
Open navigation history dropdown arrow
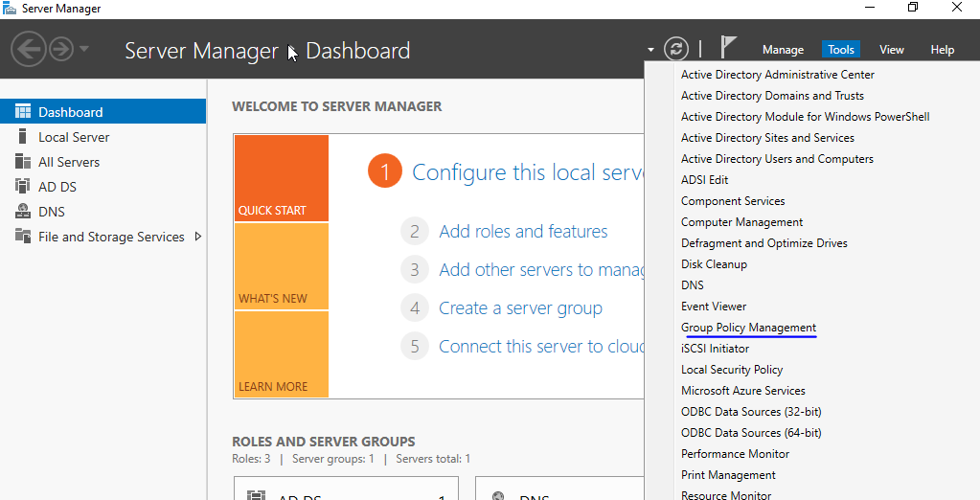pyautogui.click(x=84, y=49)
